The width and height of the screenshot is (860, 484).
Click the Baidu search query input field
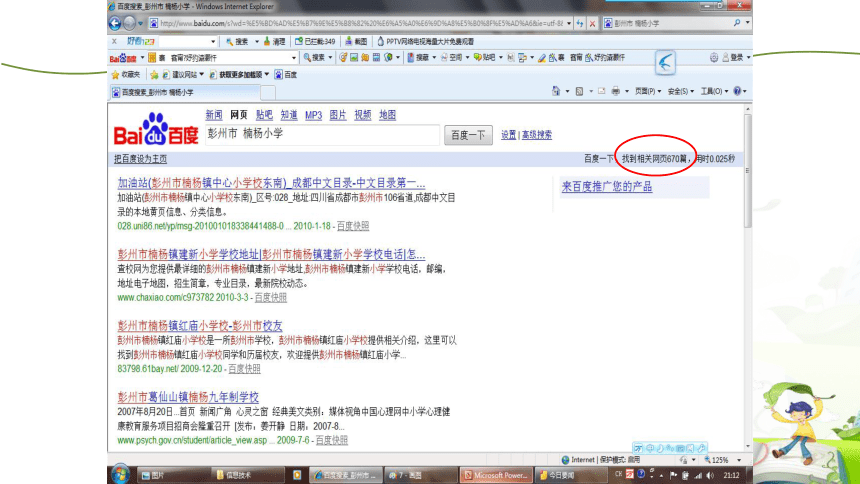pos(322,134)
